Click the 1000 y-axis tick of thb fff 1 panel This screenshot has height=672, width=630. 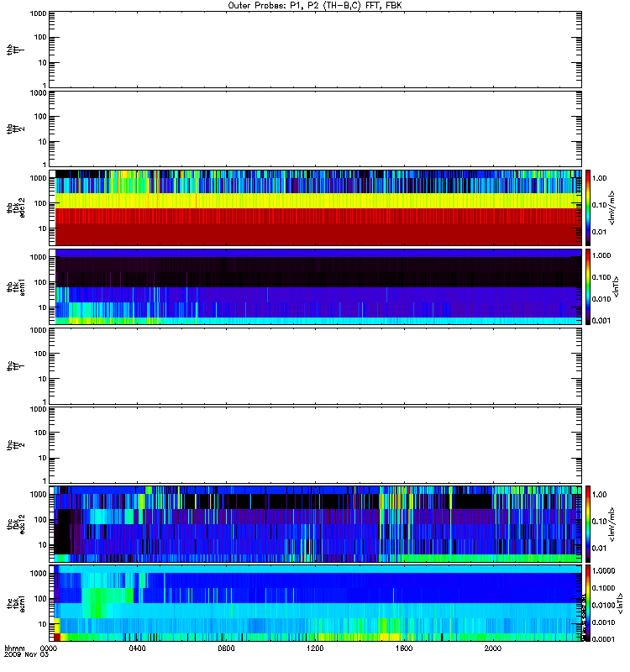38,13
